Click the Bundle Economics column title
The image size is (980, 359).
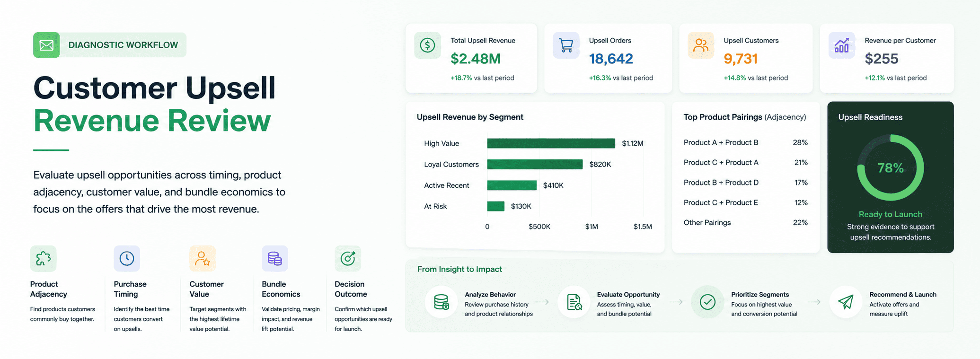pyautogui.click(x=281, y=289)
